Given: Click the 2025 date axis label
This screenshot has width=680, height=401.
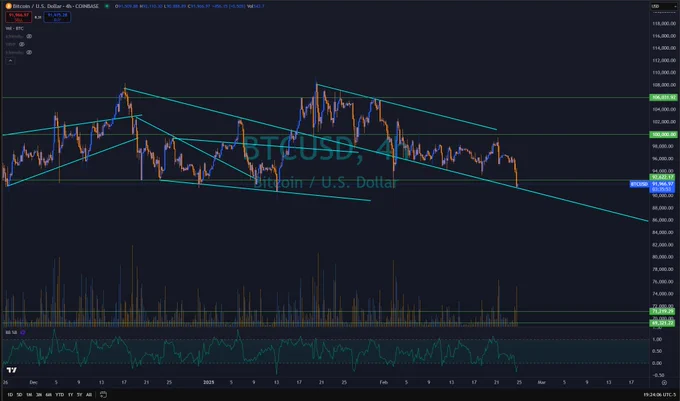Looking at the screenshot, I should click(x=209, y=382).
